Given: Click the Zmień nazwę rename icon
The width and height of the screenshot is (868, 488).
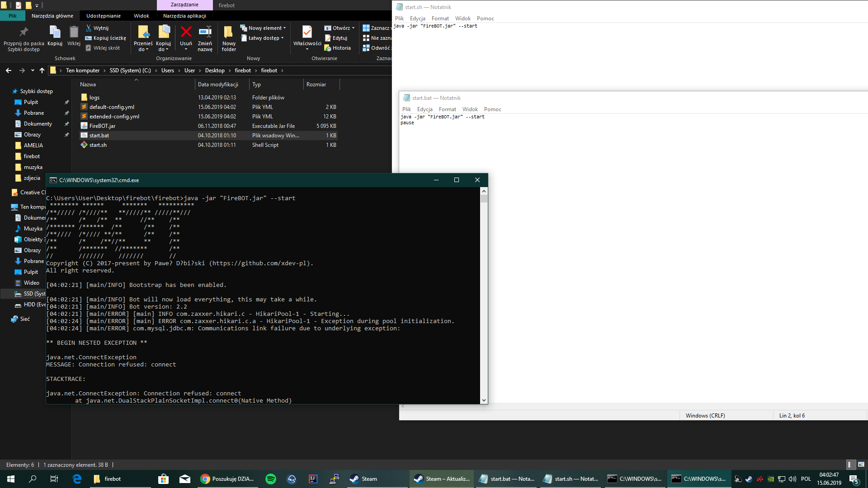Looking at the screenshot, I should [205, 33].
